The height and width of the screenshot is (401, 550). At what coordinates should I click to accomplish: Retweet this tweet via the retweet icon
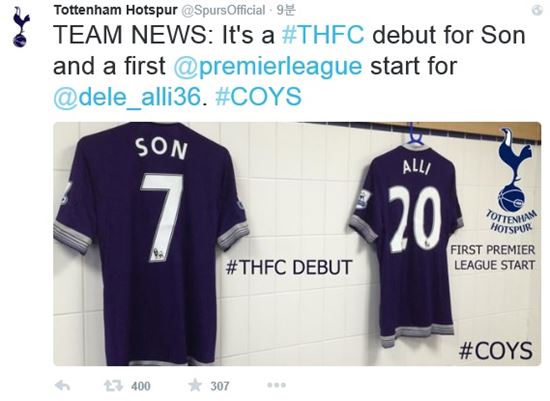point(113,386)
